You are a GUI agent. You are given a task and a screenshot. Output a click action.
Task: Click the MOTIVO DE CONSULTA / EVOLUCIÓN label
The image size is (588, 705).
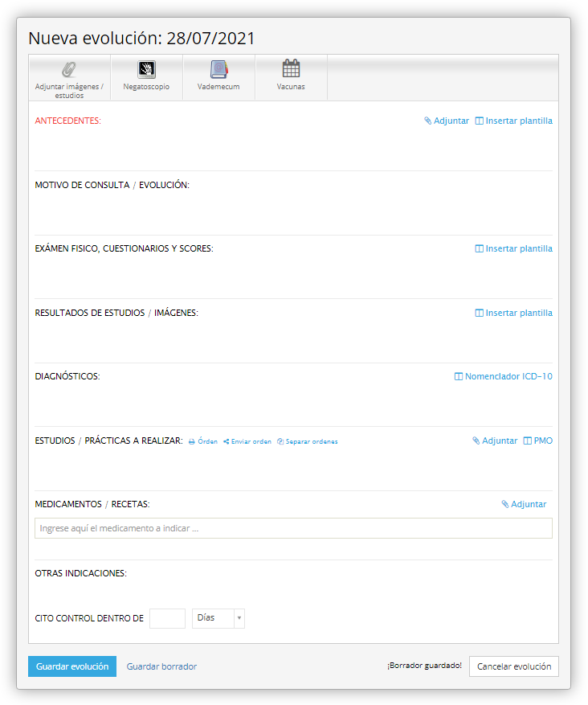(112, 185)
